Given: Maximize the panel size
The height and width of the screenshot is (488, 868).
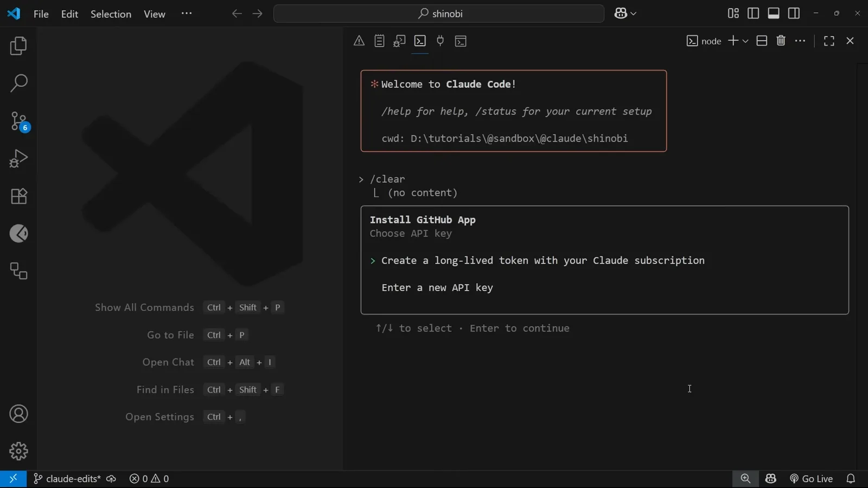Looking at the screenshot, I should (829, 41).
